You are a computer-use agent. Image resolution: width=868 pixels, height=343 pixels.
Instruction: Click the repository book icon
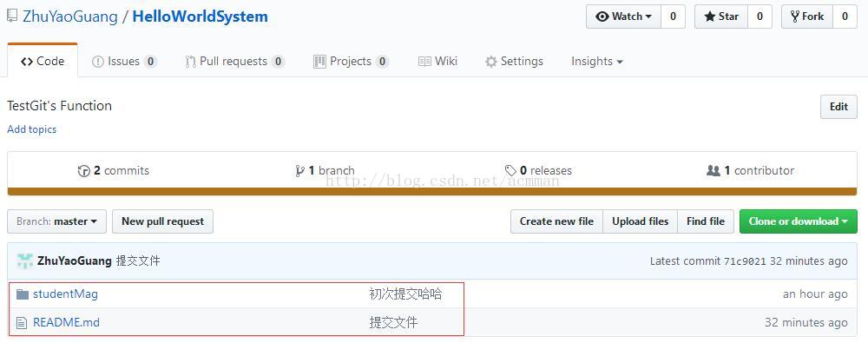pyautogui.click(x=13, y=16)
